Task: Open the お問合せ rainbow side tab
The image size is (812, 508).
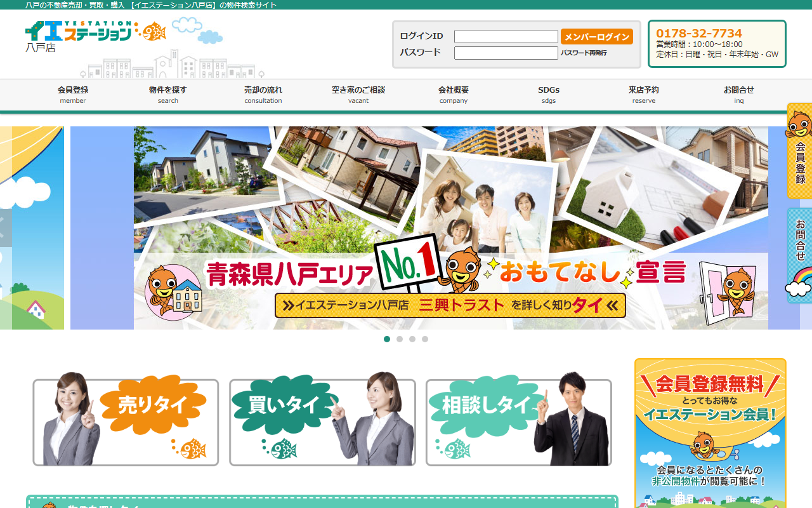Action: pyautogui.click(x=799, y=255)
